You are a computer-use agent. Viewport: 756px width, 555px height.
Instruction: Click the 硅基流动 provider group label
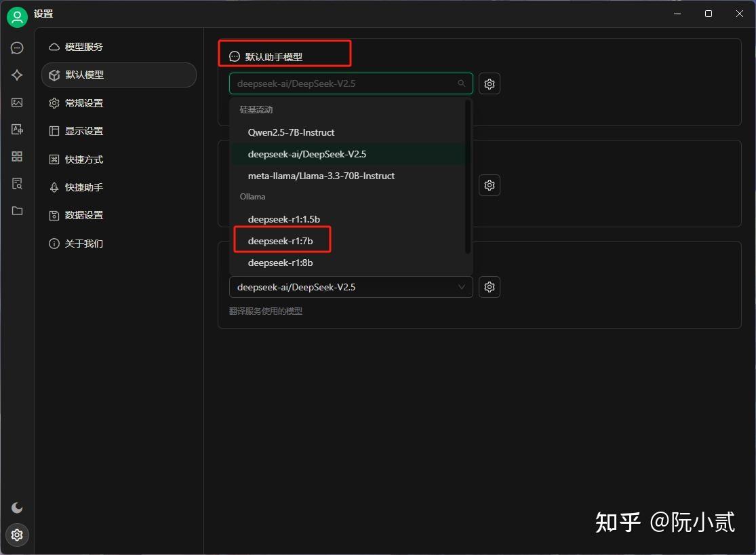[256, 109]
